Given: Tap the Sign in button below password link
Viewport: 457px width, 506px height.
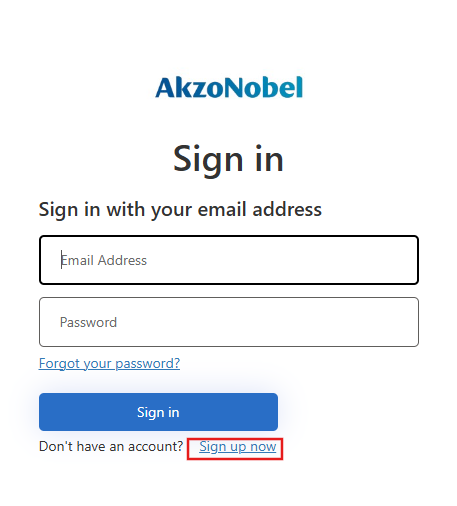Looking at the screenshot, I should (x=158, y=412).
